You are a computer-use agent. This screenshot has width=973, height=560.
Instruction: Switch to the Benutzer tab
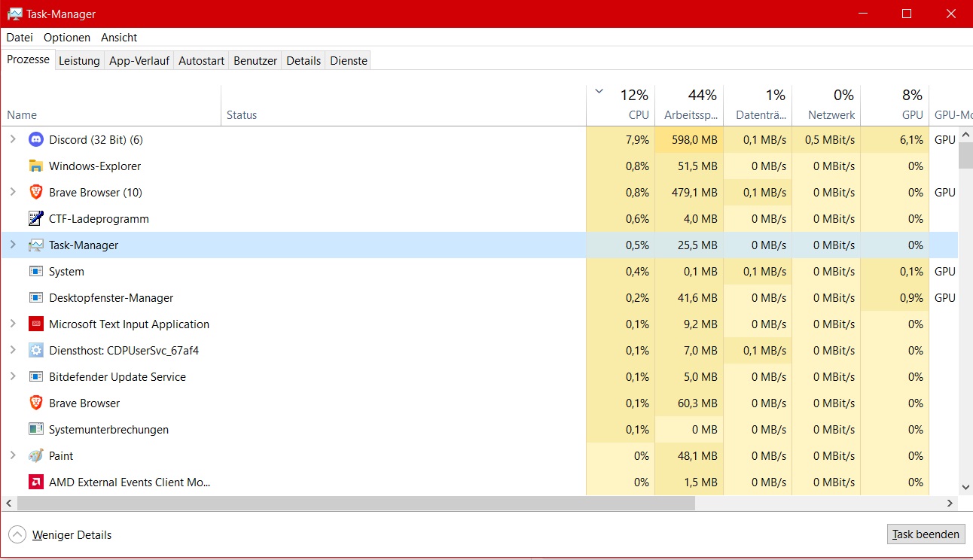point(255,60)
